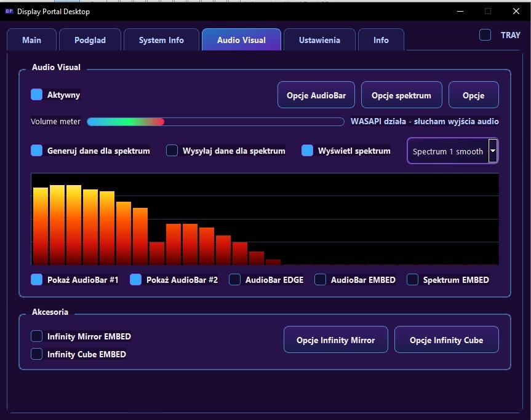Viewport: 531px width, 420px height.
Task: Expand the Spectrum 1 smooth dropdown arrow
Action: [493, 151]
